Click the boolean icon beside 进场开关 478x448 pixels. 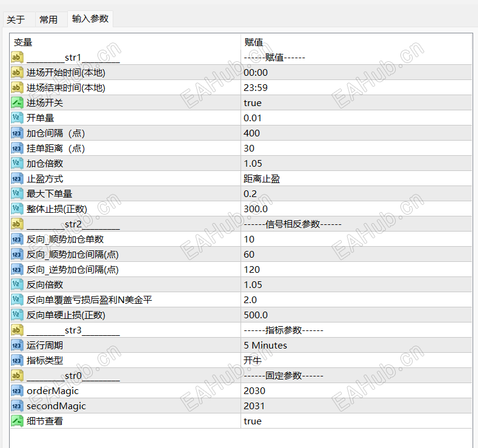[17, 103]
